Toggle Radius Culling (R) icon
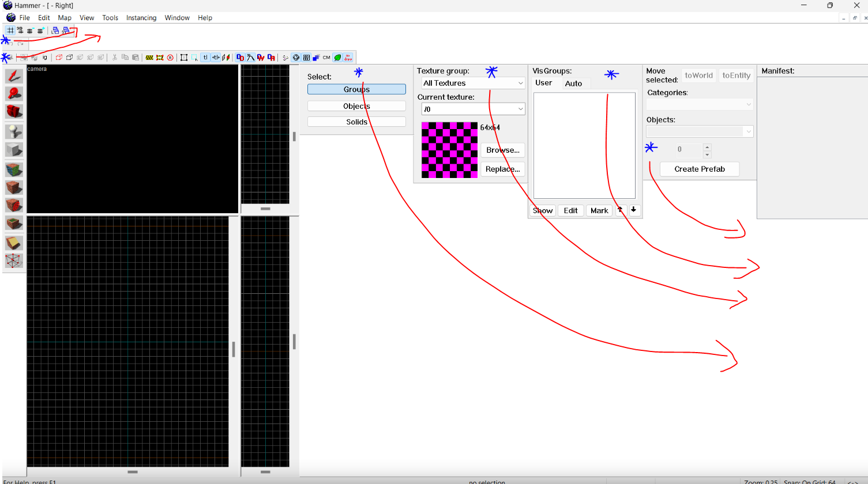This screenshot has width=868, height=484. pos(170,58)
